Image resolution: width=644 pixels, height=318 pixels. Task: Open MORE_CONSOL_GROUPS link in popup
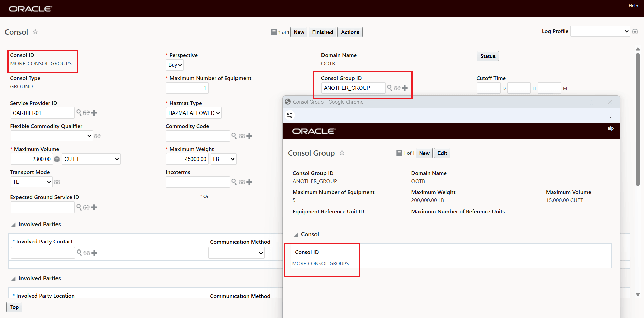(320, 264)
